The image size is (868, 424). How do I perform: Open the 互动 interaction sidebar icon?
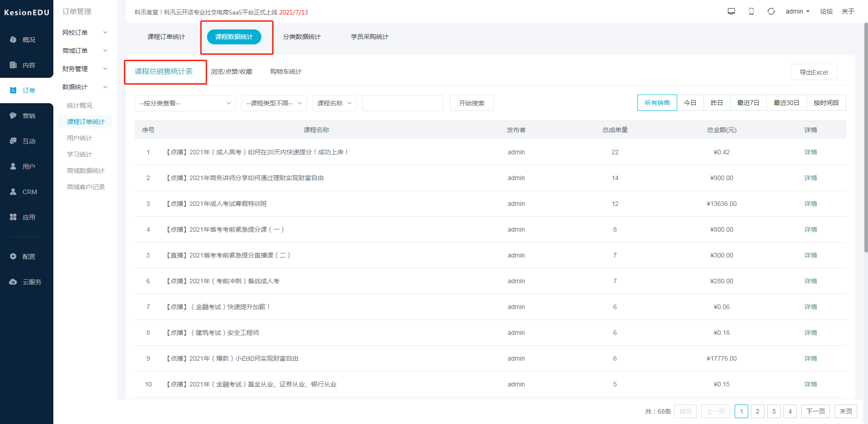[x=13, y=141]
